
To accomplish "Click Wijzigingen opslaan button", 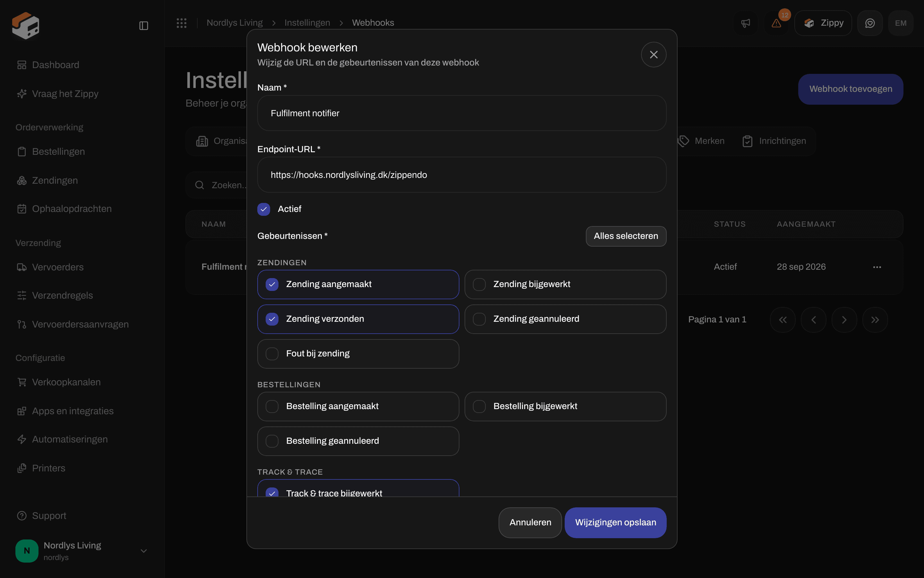I will 615,522.
